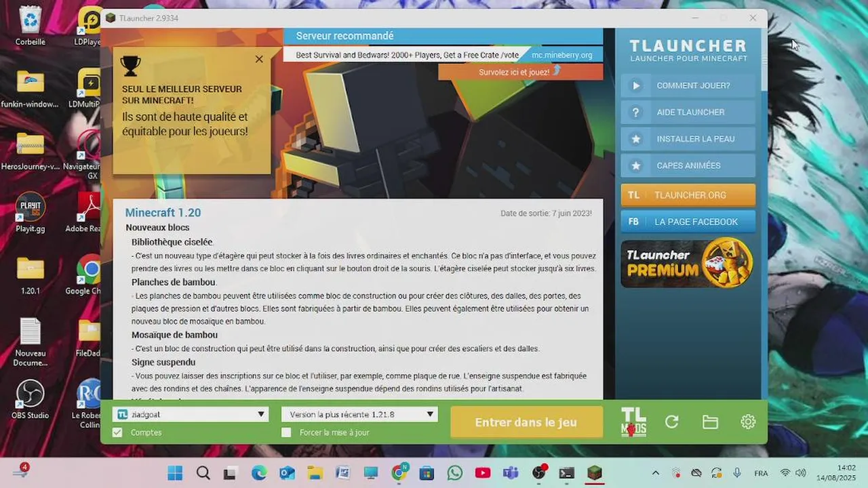Open Nouveau Document text file on desktop

tap(31, 342)
